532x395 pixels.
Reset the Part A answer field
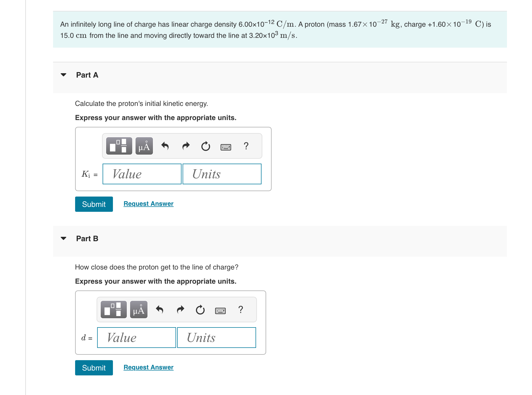(x=205, y=146)
